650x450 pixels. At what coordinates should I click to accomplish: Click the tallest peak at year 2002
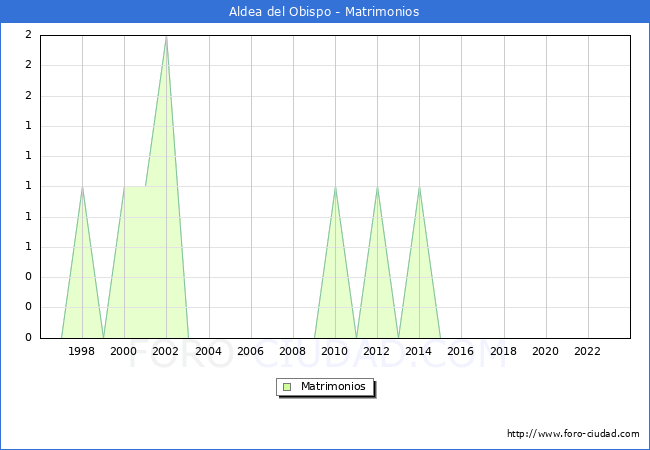click(x=166, y=37)
